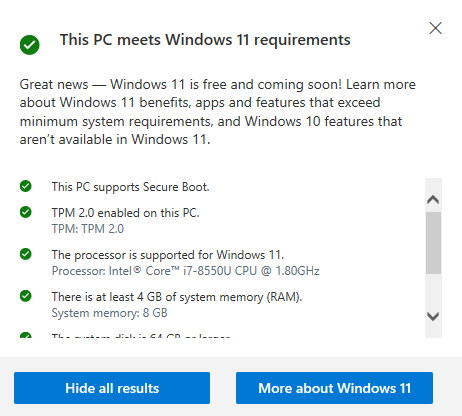This screenshot has height=416, width=462.
Task: Select the 4 GB system memory result
Action: coord(177,297)
